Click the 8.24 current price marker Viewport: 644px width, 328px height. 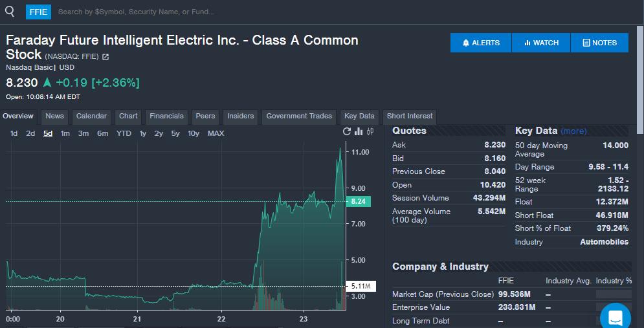pos(358,202)
